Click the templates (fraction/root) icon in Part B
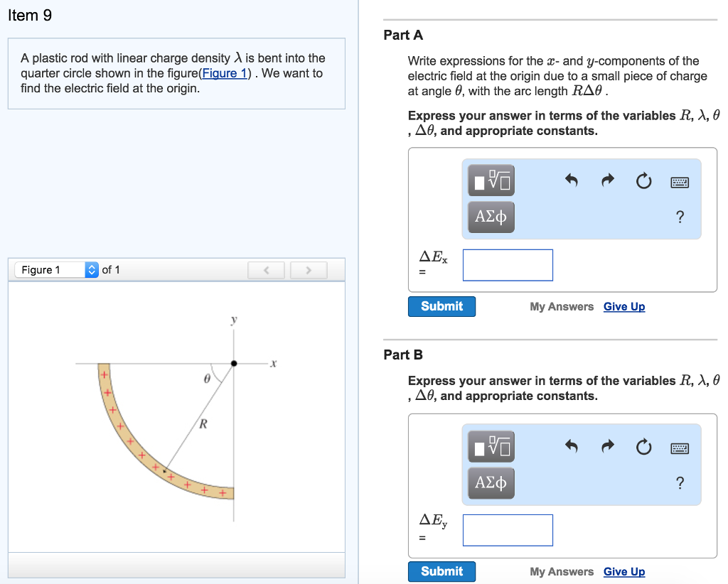Image resolution: width=728 pixels, height=584 pixels. click(x=491, y=447)
